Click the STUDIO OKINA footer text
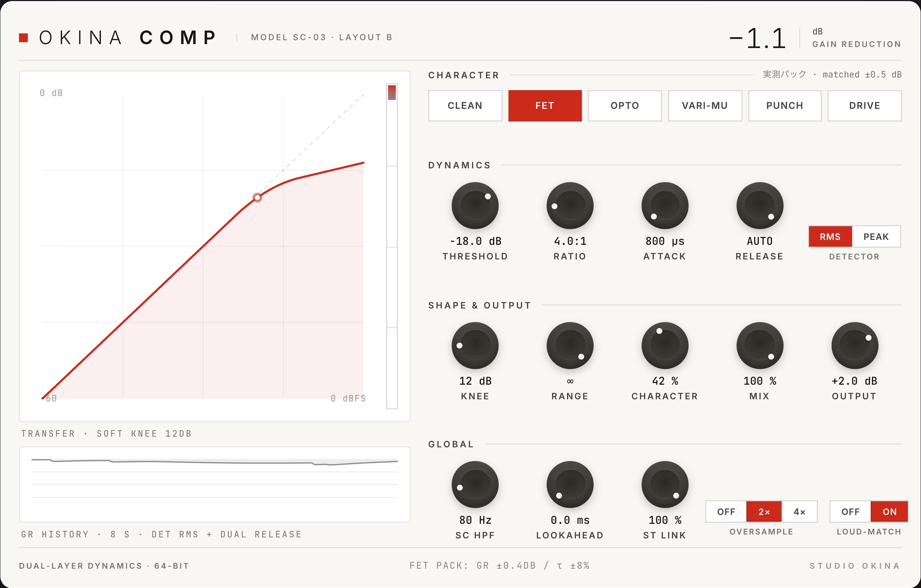 [855, 566]
